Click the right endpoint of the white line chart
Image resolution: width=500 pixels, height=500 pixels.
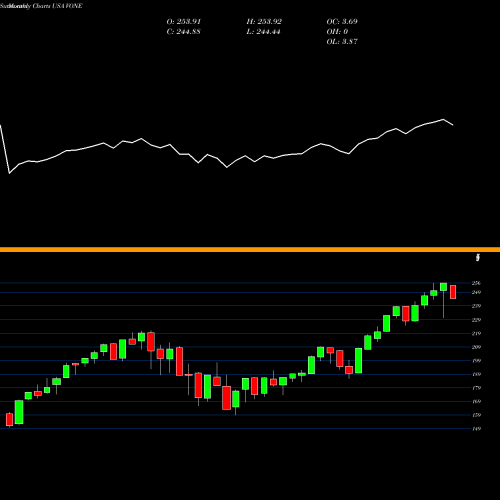(453, 125)
